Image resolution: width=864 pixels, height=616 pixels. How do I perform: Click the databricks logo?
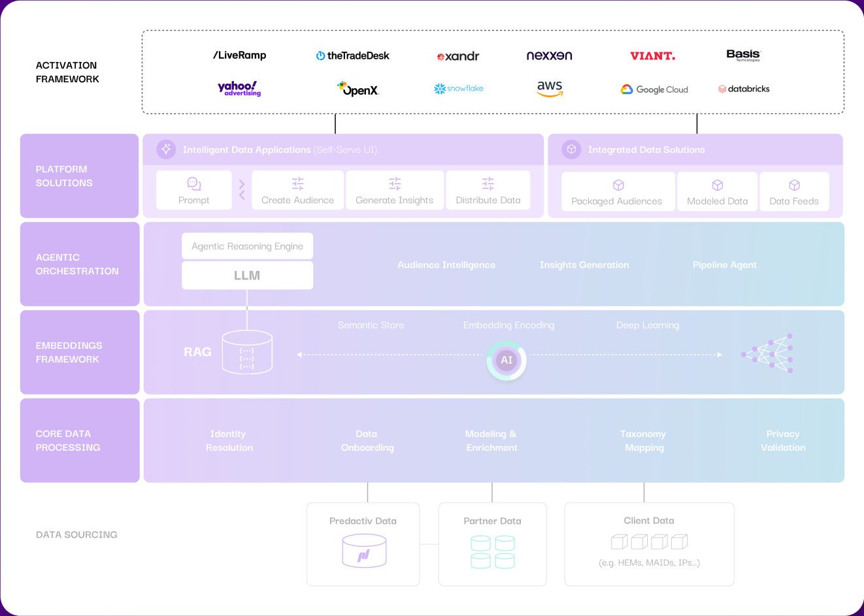(x=744, y=89)
